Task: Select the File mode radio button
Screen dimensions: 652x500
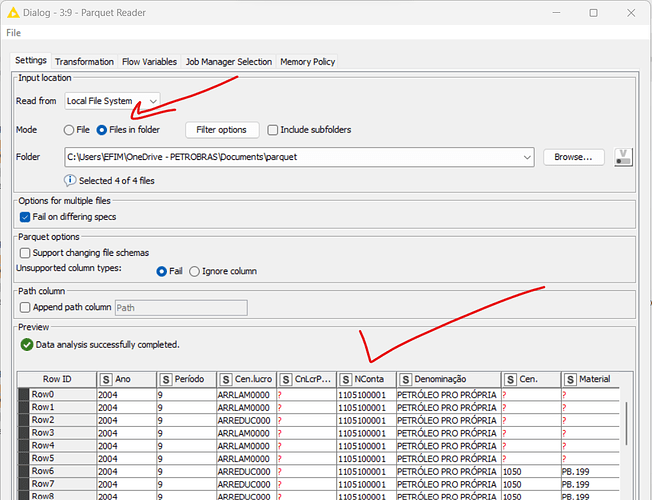Action: click(x=69, y=130)
